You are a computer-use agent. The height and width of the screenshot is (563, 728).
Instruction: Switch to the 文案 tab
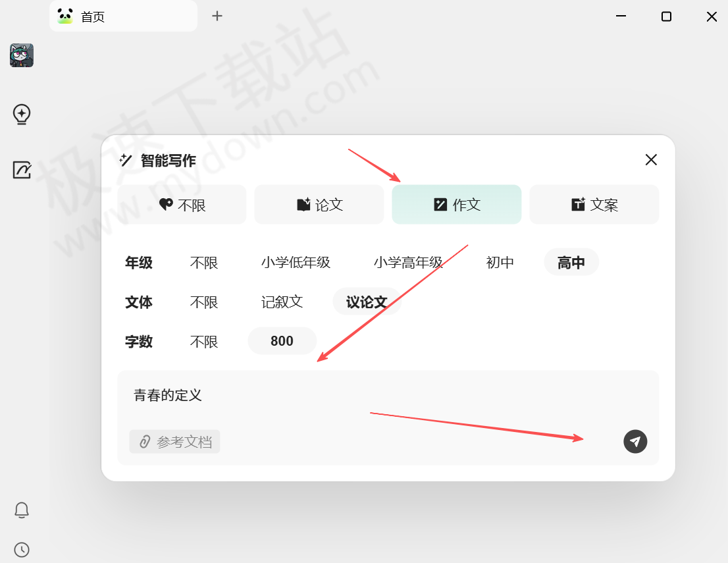click(594, 205)
